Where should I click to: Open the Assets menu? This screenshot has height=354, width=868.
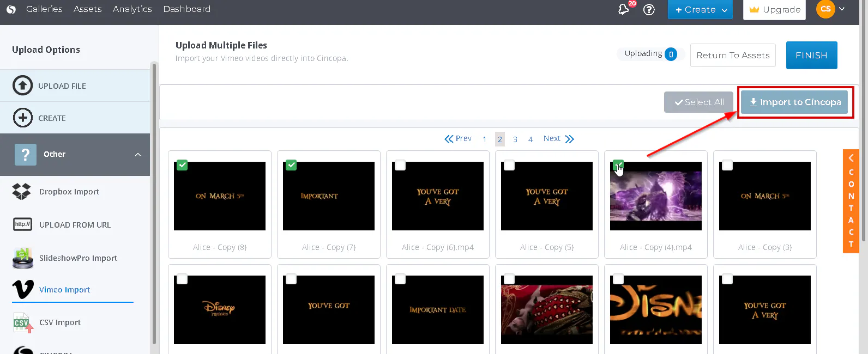click(x=88, y=9)
